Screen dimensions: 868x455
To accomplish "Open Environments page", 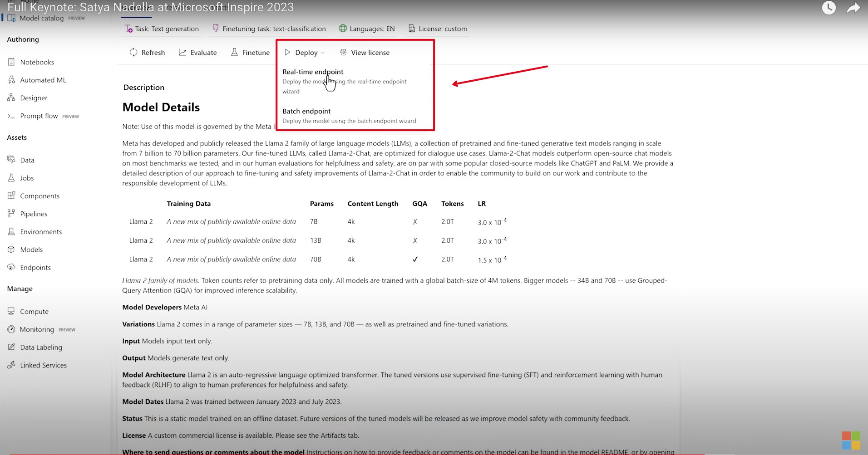I will pyautogui.click(x=41, y=231).
